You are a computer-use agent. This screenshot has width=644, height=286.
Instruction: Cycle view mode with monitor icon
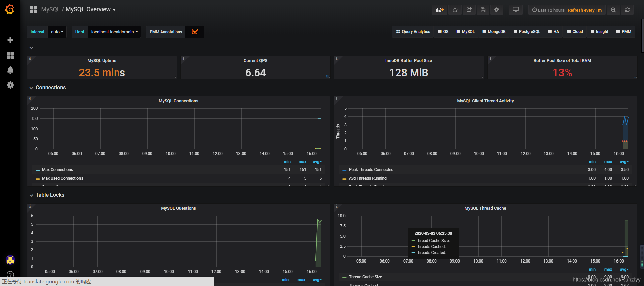point(516,10)
